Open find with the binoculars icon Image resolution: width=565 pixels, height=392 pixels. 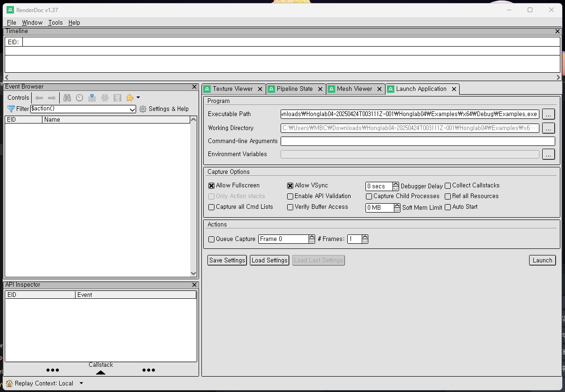pyautogui.click(x=67, y=98)
